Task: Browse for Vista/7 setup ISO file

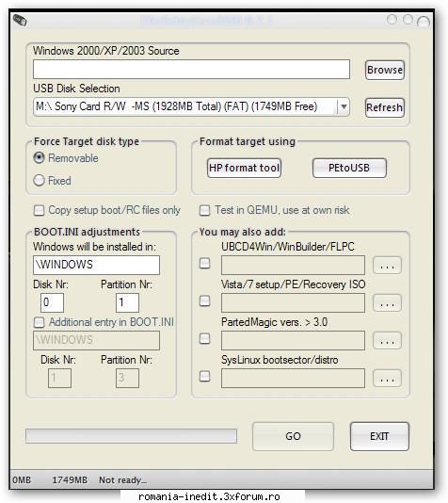Action: [x=387, y=302]
